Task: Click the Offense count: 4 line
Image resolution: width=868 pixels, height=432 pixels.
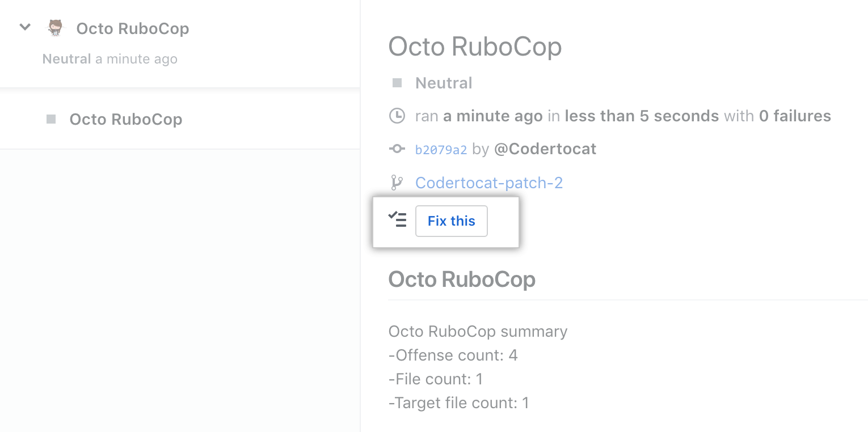Action: tap(453, 355)
